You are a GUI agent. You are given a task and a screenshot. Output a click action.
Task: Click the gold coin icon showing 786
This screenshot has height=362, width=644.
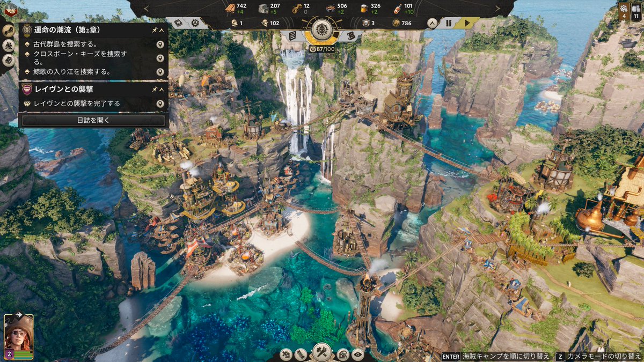tap(396, 23)
